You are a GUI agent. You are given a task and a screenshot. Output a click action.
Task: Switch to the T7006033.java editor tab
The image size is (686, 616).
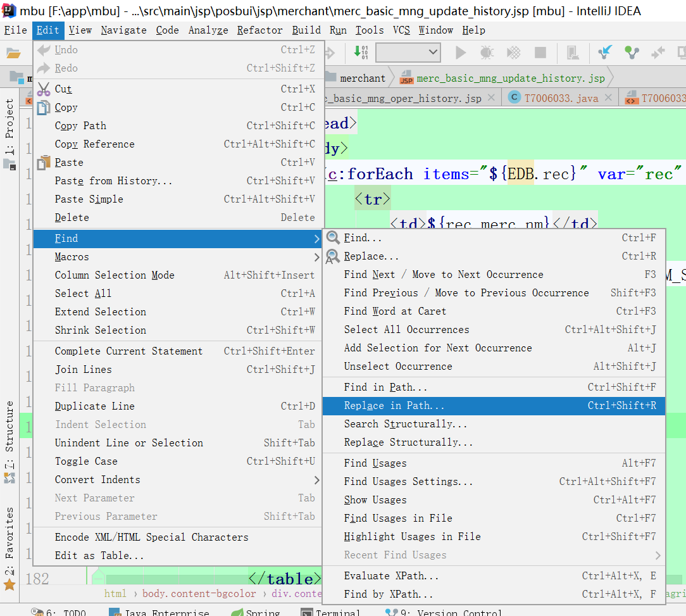[561, 98]
